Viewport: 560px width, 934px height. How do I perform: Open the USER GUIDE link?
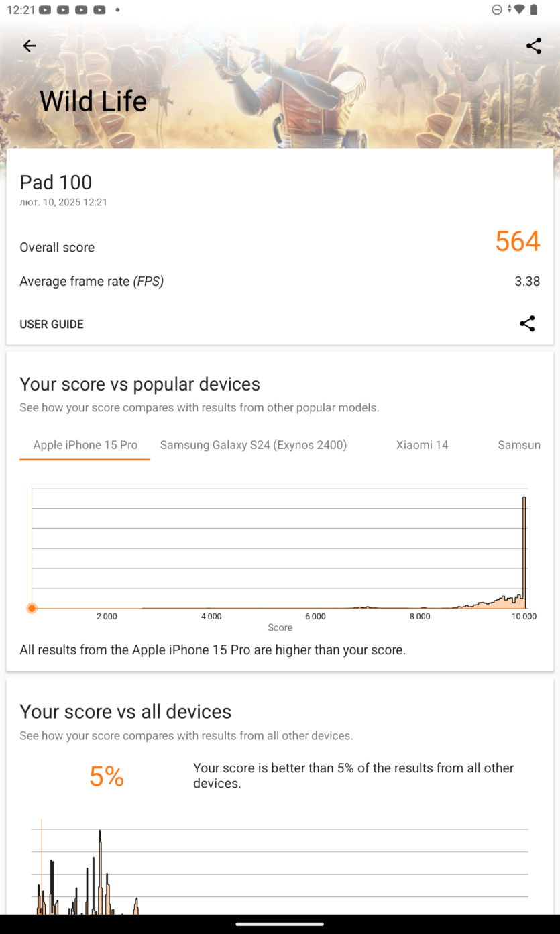click(x=52, y=324)
